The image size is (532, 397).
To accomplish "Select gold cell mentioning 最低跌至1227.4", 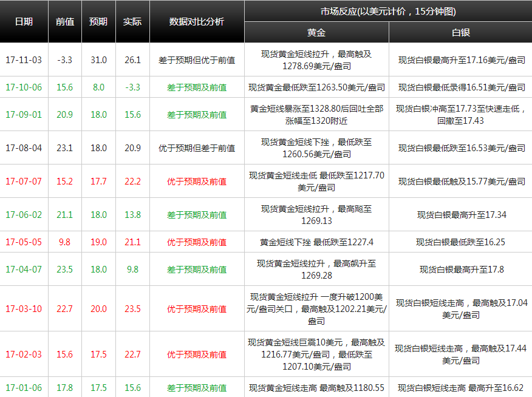I will point(316,242).
